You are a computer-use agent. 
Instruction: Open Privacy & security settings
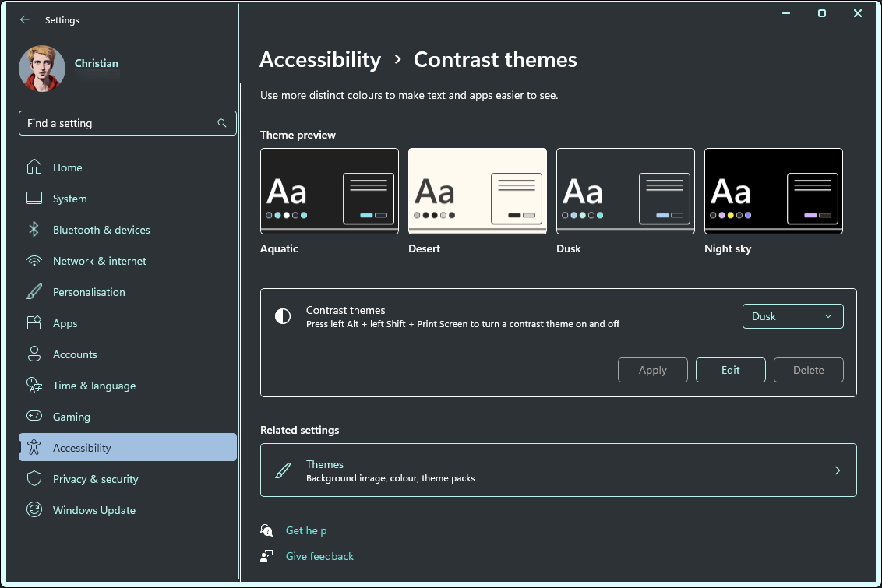tap(96, 478)
